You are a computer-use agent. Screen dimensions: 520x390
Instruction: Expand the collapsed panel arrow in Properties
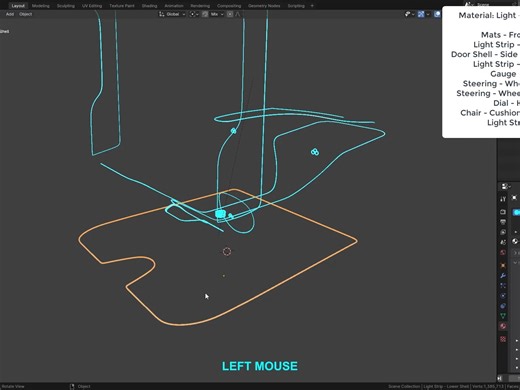point(515,253)
